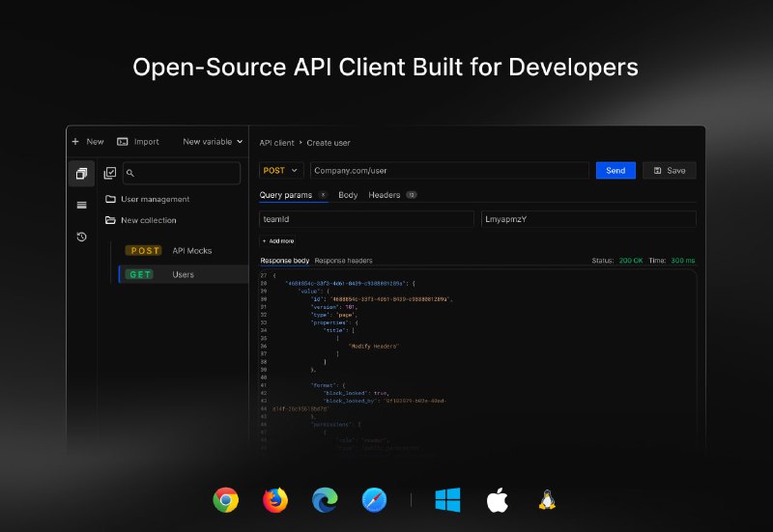Screen dimensions: 773x532
Task: Click the Apple logo icon
Action: point(497,499)
